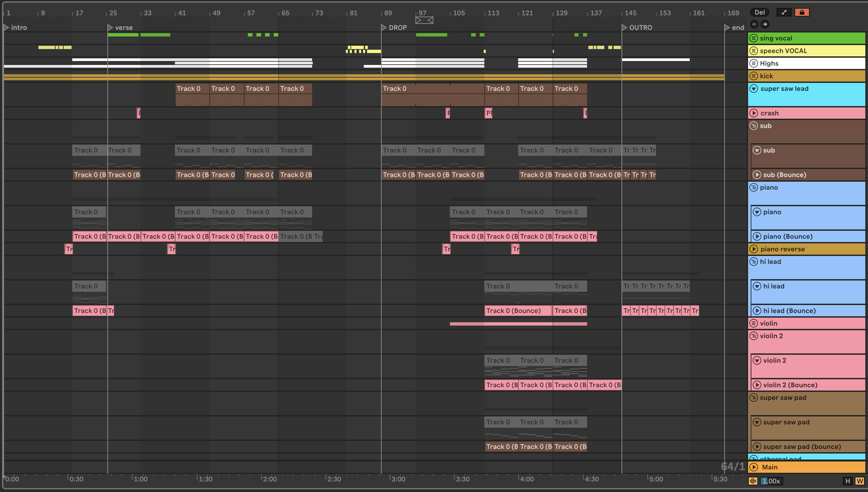
Task: Toggle automation mode breakpoint button
Action: 784,13
